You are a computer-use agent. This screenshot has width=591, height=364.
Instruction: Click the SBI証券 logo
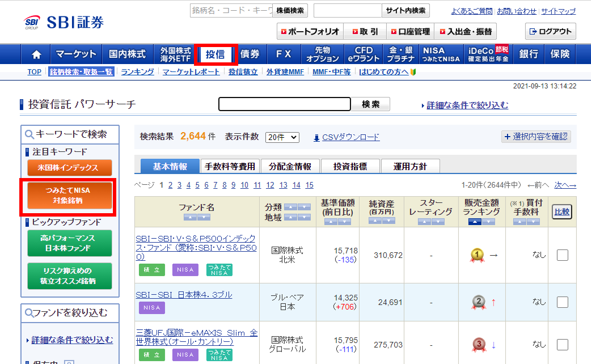[64, 23]
